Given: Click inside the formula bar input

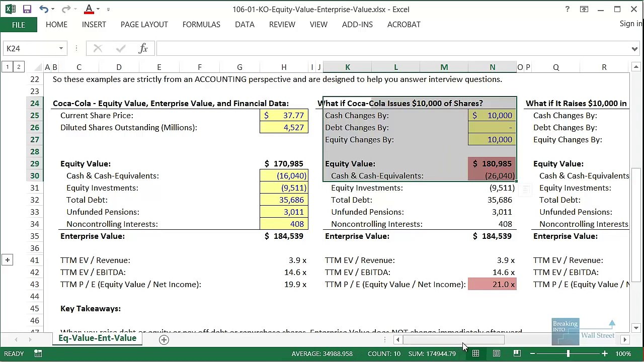Looking at the screenshot, I should coord(392,48).
